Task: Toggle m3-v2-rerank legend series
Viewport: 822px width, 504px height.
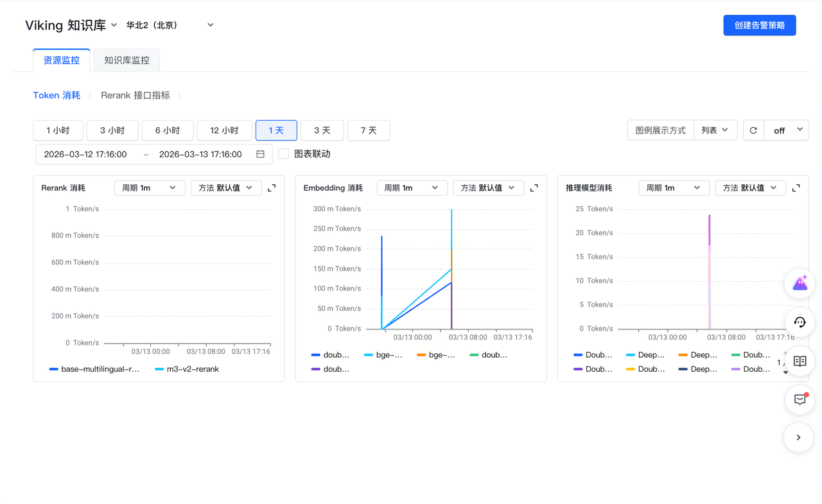Action: point(187,369)
